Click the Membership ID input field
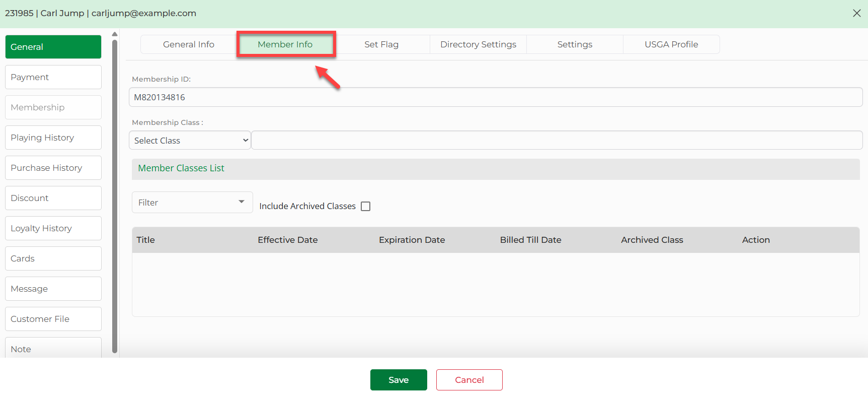This screenshot has width=868, height=397. (x=496, y=97)
